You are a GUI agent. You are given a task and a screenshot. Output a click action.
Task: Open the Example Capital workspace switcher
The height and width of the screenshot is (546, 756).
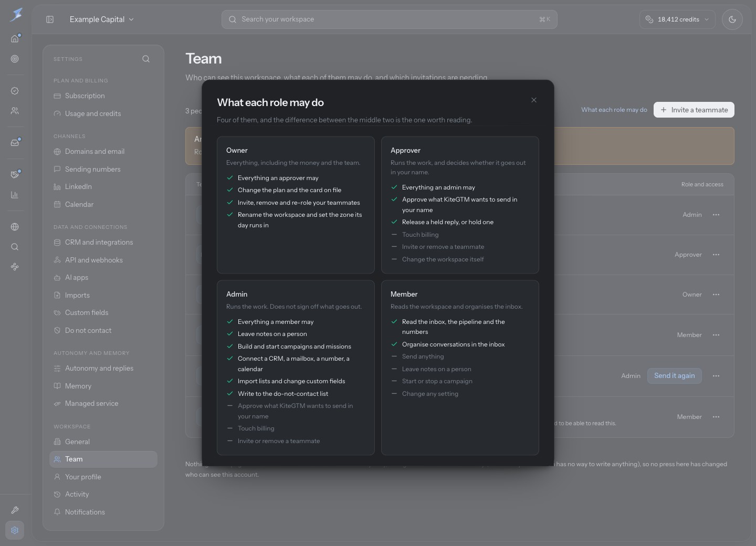102,19
